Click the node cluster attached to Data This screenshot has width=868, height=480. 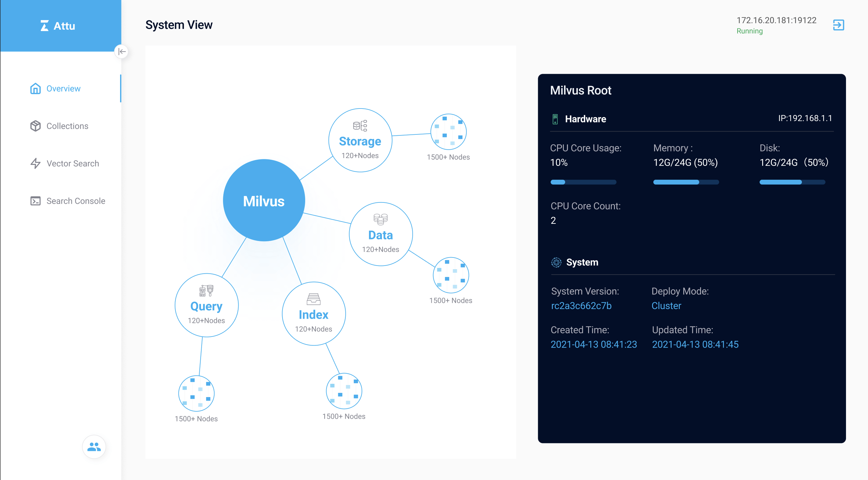click(x=451, y=275)
